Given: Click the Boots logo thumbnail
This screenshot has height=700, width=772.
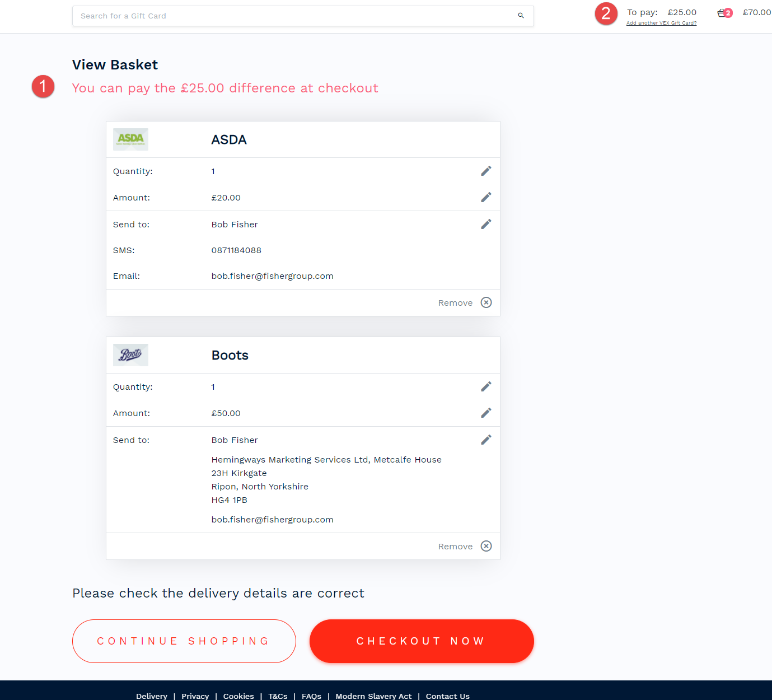Looking at the screenshot, I should [x=130, y=355].
